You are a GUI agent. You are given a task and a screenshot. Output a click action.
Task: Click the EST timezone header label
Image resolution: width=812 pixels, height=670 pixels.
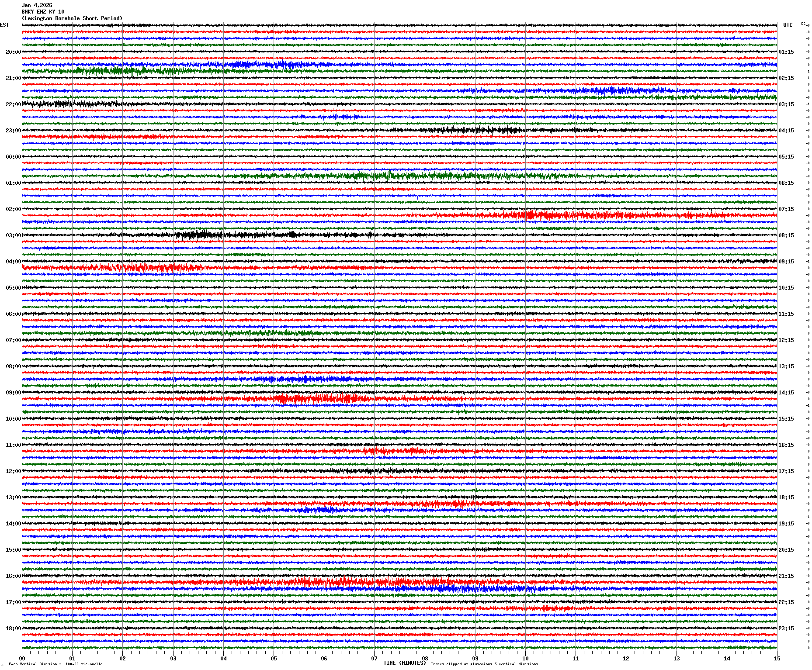click(4, 25)
